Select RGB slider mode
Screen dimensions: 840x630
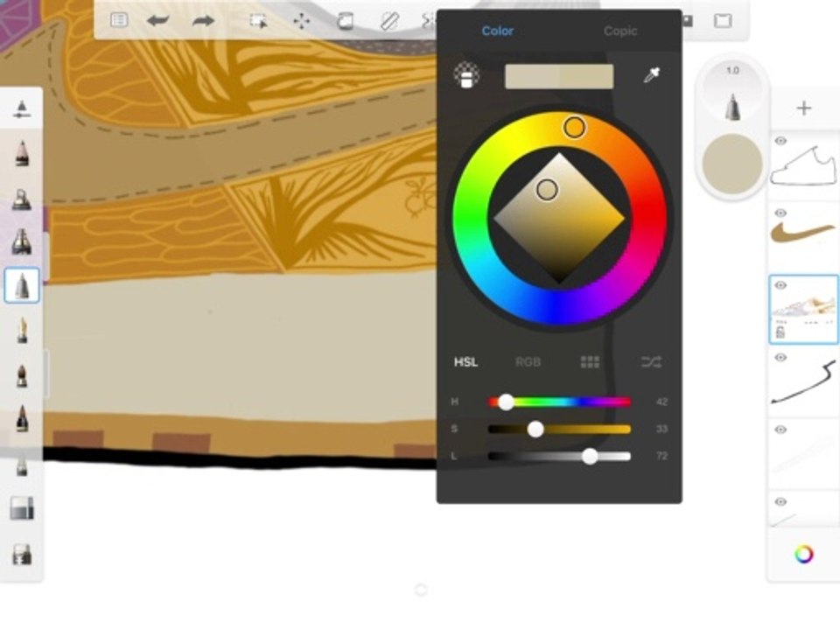tap(528, 362)
